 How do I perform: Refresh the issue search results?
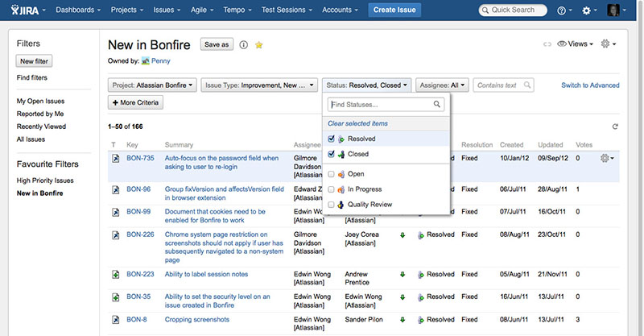(616, 127)
